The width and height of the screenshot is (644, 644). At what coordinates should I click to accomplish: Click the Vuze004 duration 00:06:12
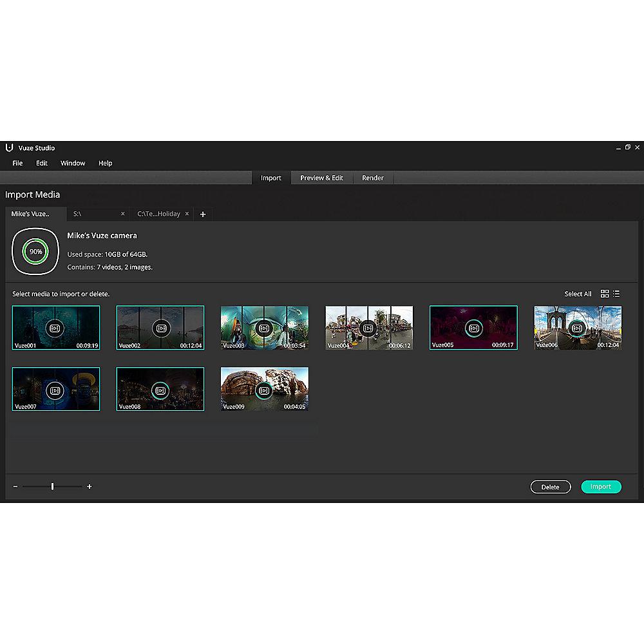pyautogui.click(x=400, y=345)
